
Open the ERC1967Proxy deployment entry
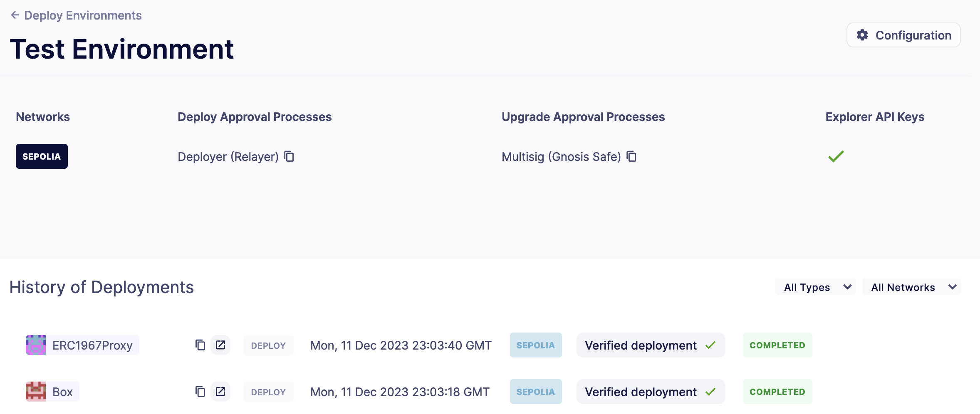(x=92, y=345)
